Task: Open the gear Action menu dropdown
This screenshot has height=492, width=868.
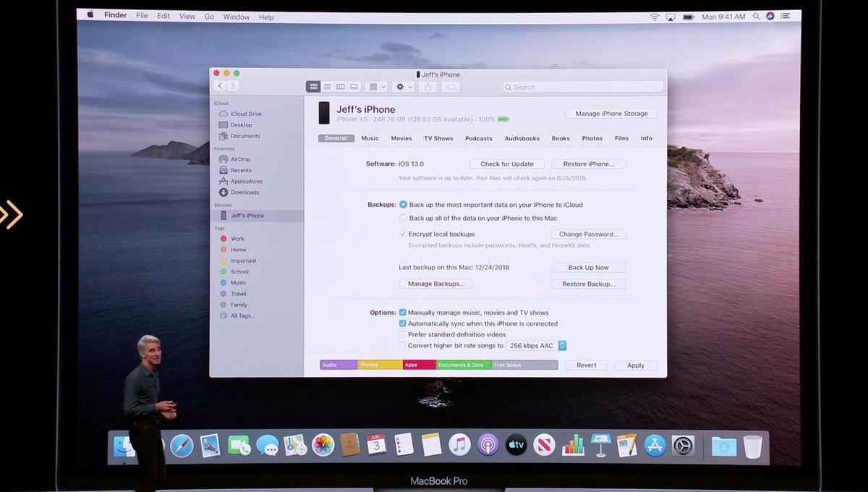Action: pos(404,87)
